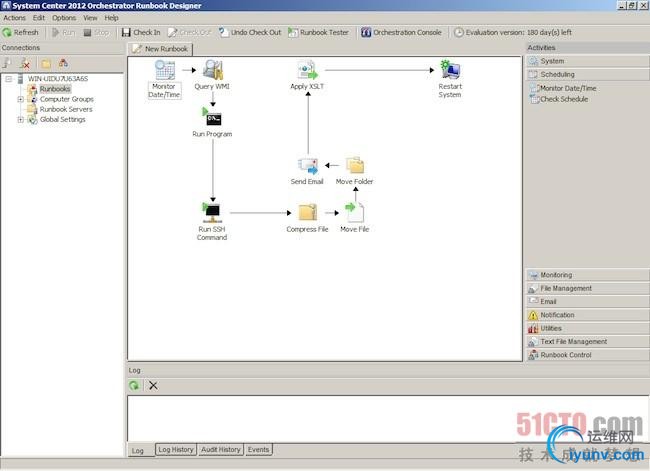Select the Monitor Date/Time activity on canvas

(165, 79)
